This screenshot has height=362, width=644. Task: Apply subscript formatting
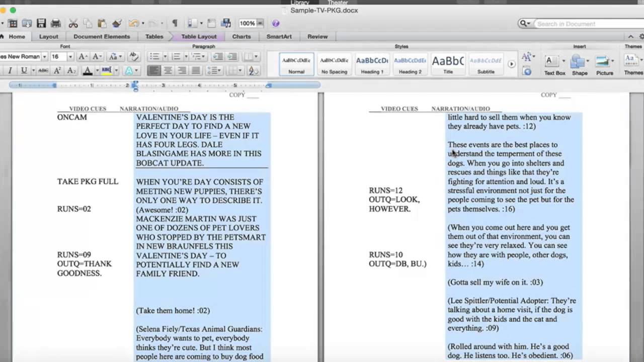pos(71,71)
